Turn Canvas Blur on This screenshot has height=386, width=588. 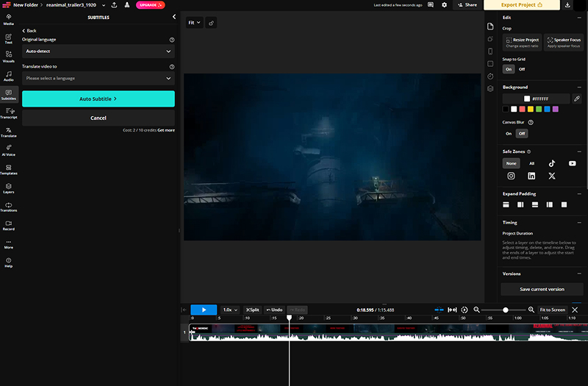pos(508,134)
